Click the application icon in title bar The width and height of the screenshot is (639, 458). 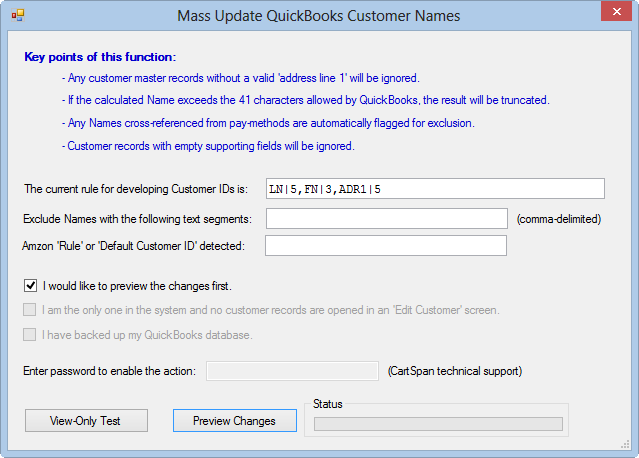pyautogui.click(x=18, y=15)
